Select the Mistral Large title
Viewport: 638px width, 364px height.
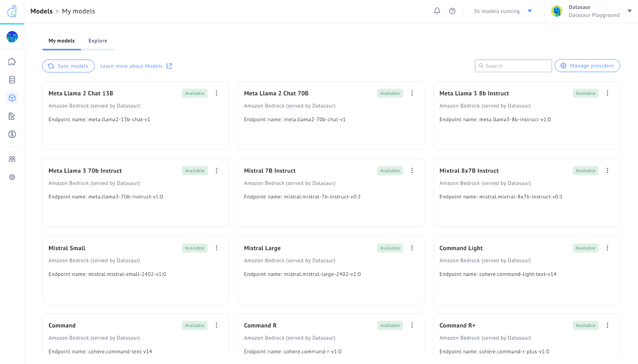[x=262, y=248]
